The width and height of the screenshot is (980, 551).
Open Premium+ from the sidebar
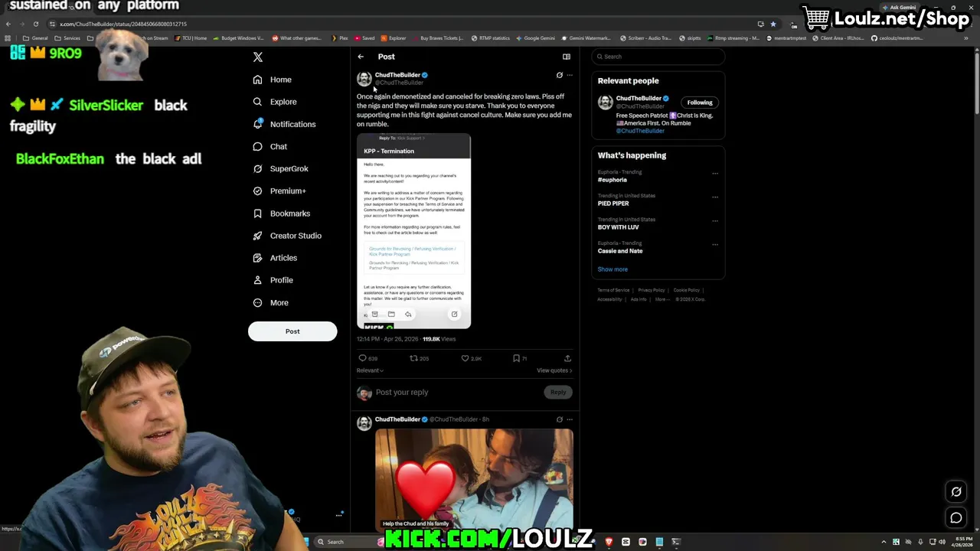point(279,191)
